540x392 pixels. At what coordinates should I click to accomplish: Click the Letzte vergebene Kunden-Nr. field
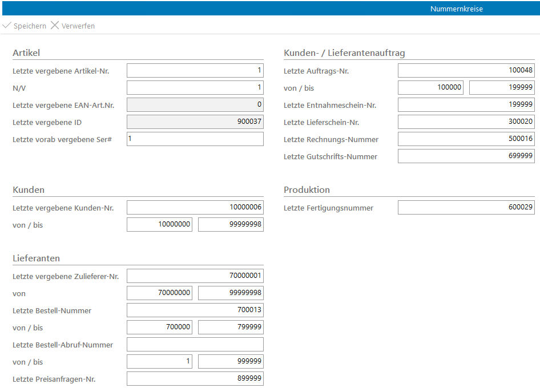pos(195,208)
